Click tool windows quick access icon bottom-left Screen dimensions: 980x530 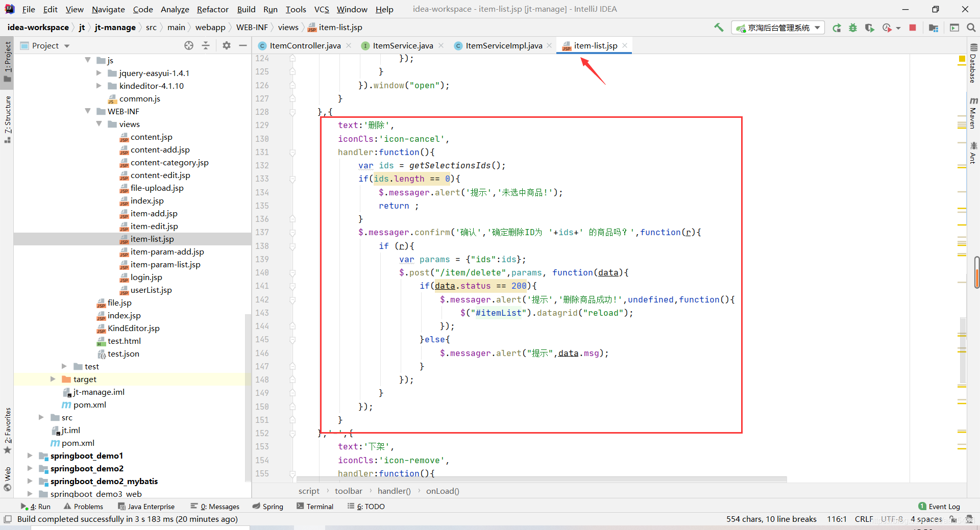tap(7, 519)
